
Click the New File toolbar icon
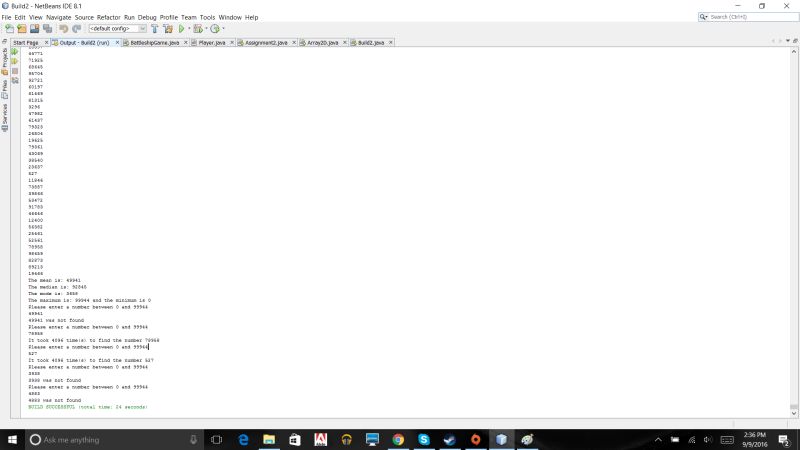(9, 29)
